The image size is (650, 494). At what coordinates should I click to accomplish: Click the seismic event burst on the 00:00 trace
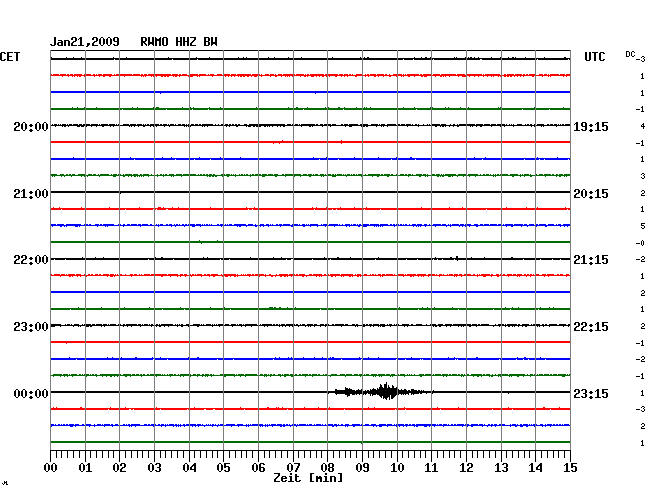[384, 391]
